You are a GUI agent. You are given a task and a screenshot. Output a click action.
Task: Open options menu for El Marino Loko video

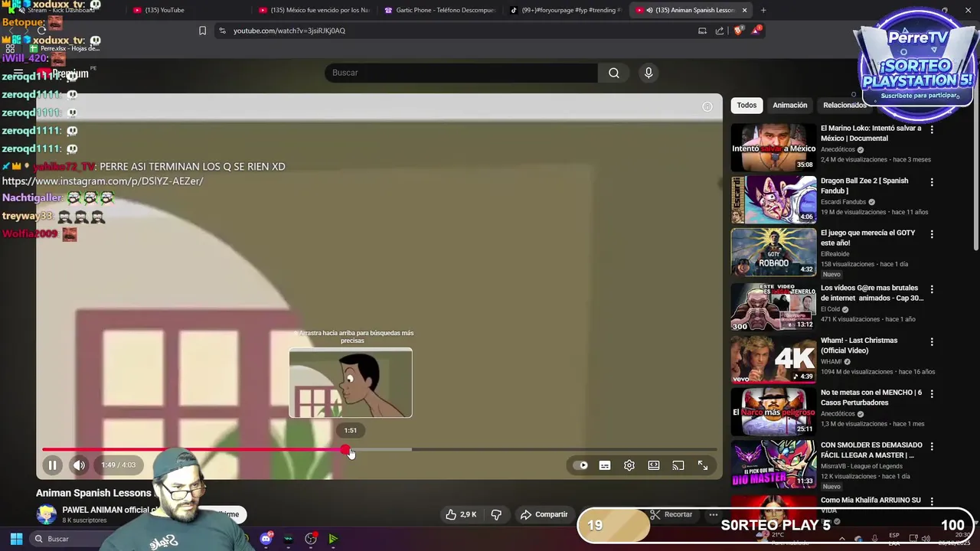[932, 130]
